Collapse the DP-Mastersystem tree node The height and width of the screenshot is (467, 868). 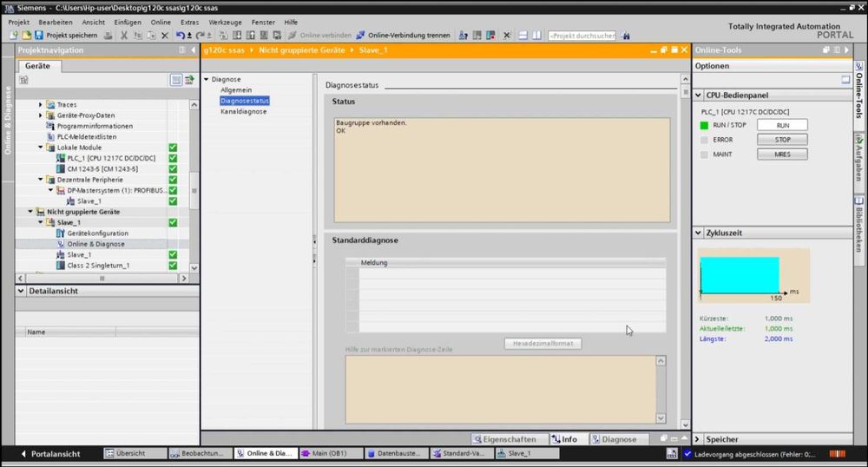click(51, 190)
